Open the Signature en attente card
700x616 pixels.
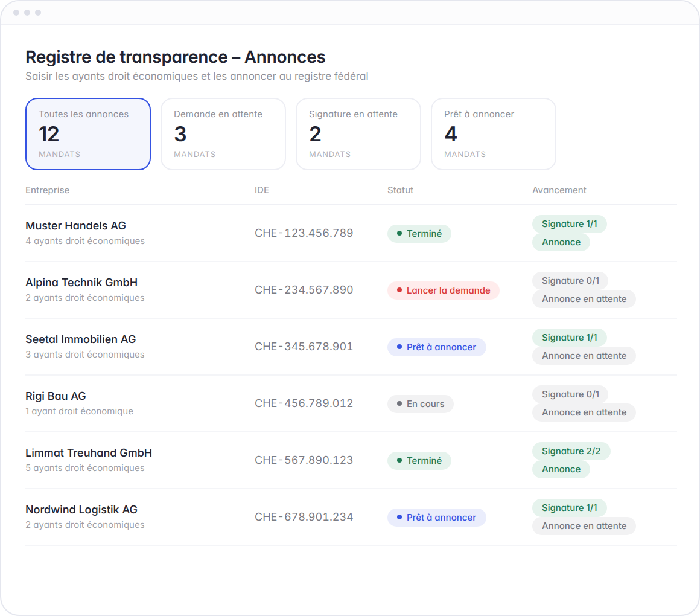tap(358, 134)
